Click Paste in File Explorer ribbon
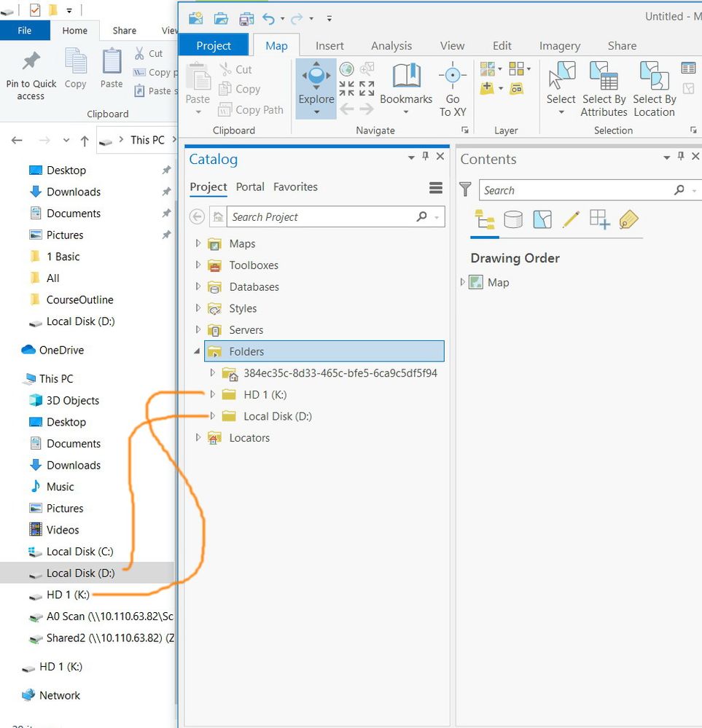The width and height of the screenshot is (702, 728). (x=112, y=69)
